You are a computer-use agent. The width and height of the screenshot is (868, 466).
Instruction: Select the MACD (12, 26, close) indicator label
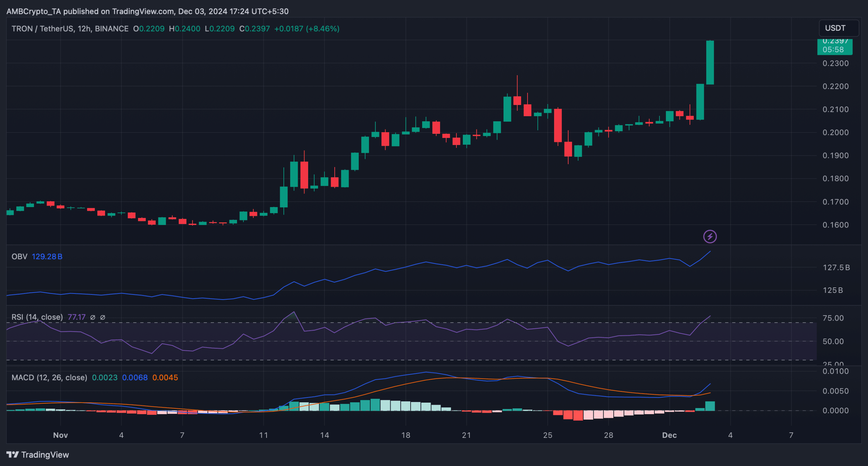click(49, 378)
